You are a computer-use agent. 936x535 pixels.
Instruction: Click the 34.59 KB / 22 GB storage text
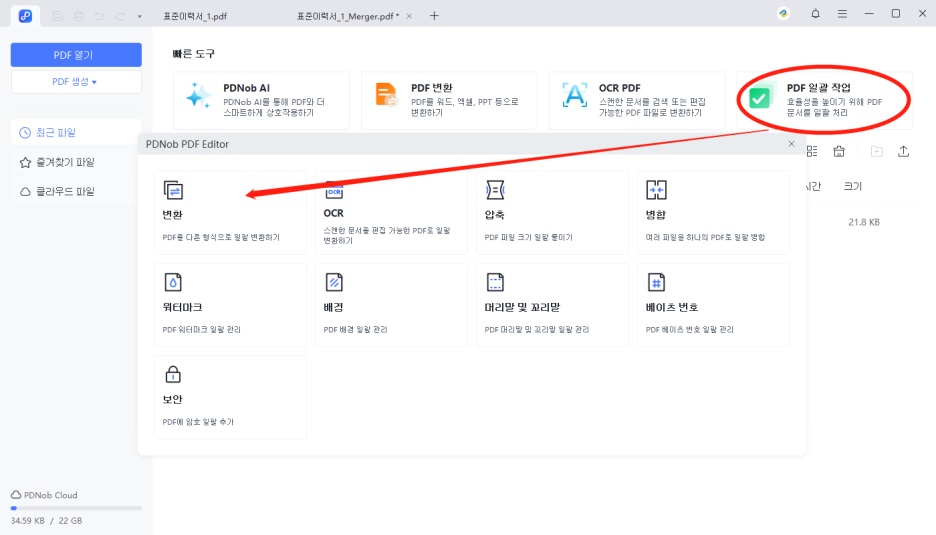coord(47,521)
